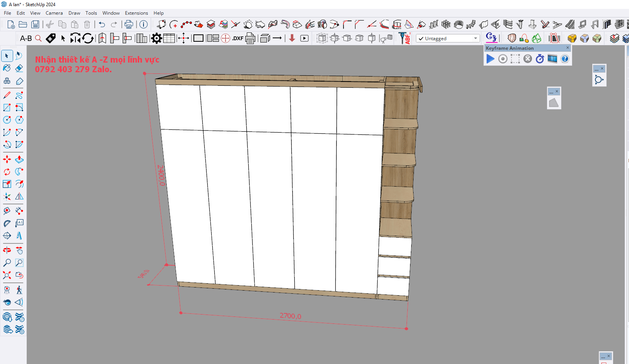Activate the Push/Pull tool
This screenshot has width=629, height=364.
tap(19, 159)
